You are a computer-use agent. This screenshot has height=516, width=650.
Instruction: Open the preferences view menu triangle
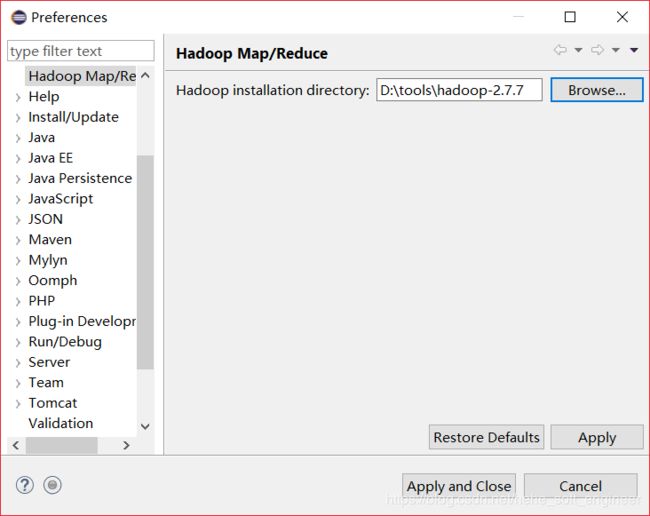634,50
